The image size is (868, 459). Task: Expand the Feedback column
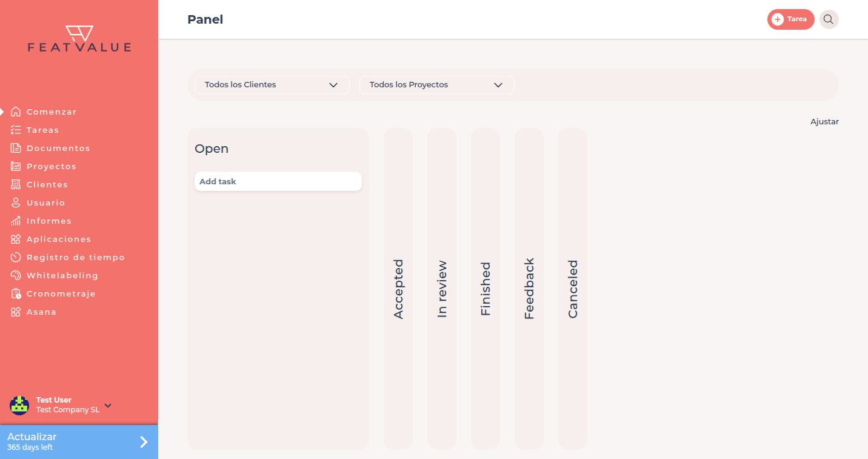[x=529, y=289]
